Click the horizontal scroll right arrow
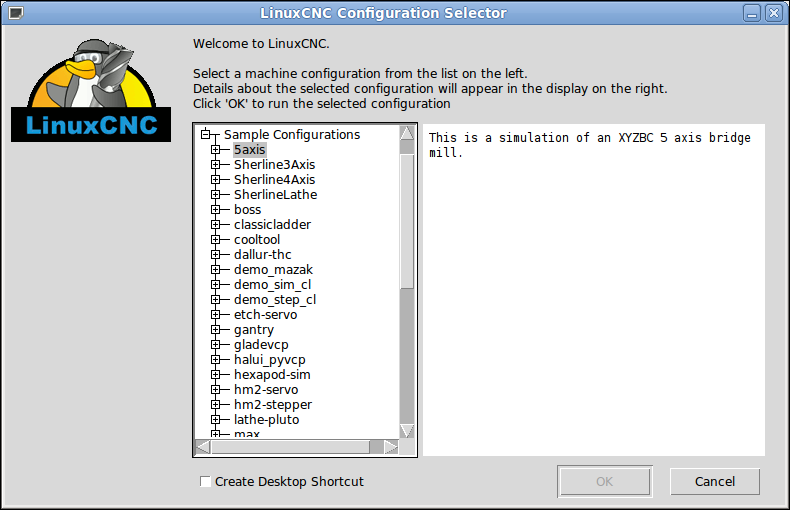This screenshot has width=790, height=510. pos(392,446)
